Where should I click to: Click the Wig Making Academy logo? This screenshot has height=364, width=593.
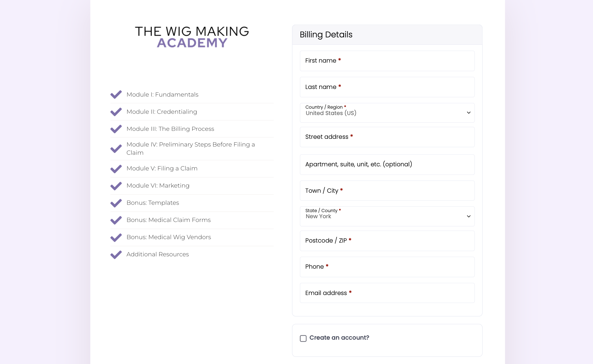[192, 37]
